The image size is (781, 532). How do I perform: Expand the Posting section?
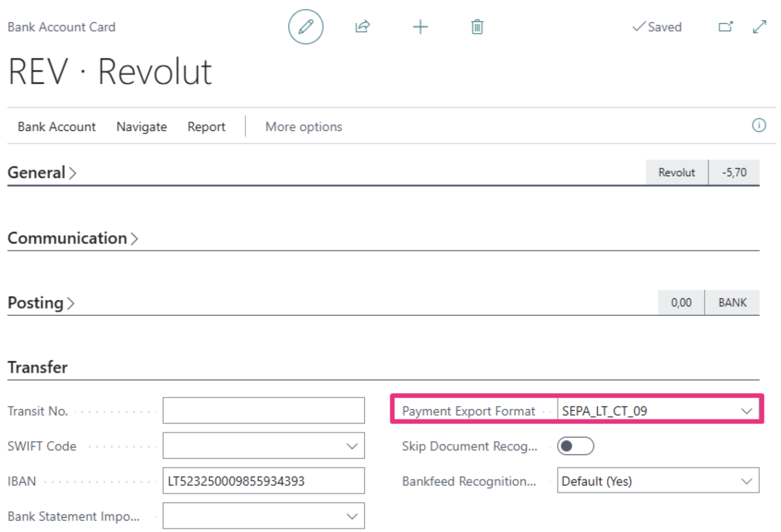pyautogui.click(x=41, y=303)
